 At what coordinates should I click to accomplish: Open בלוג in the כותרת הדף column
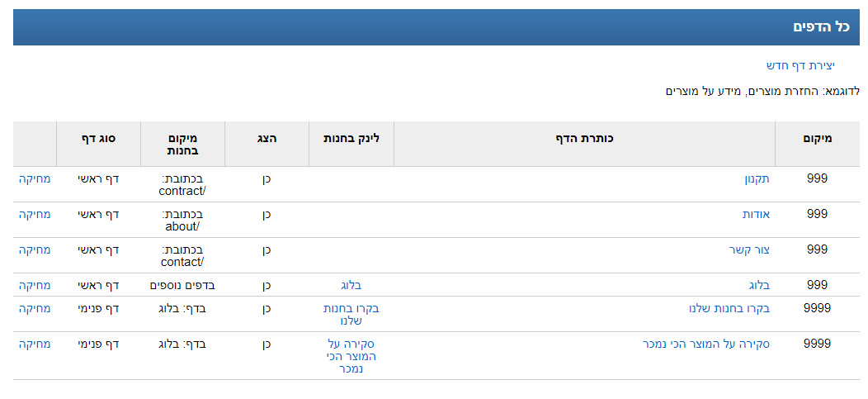point(759,285)
